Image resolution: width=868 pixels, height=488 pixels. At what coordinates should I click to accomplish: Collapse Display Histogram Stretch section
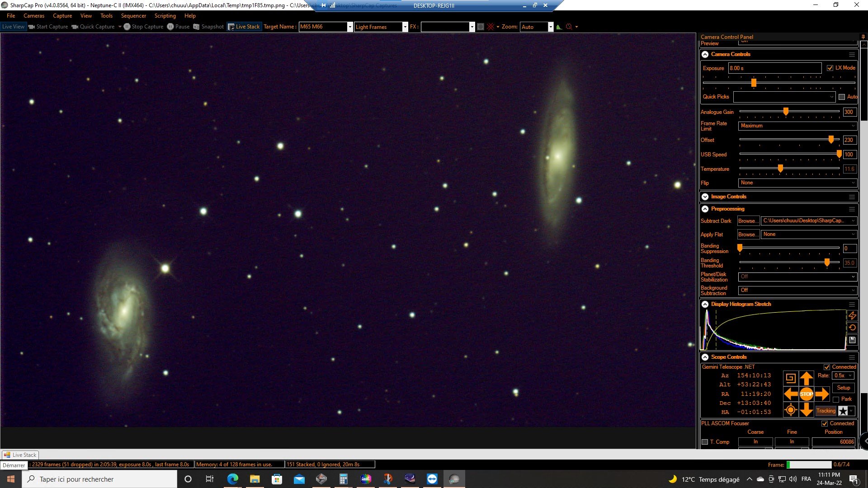pyautogui.click(x=705, y=304)
